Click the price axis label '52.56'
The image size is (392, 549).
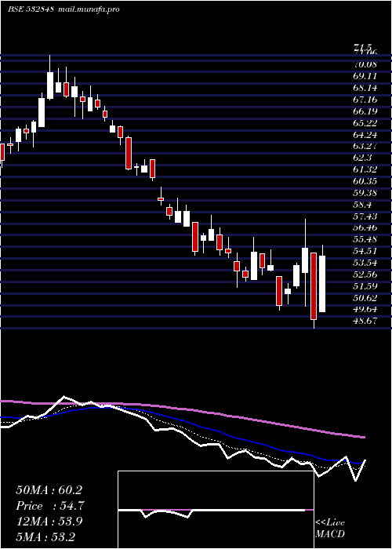[365, 274]
